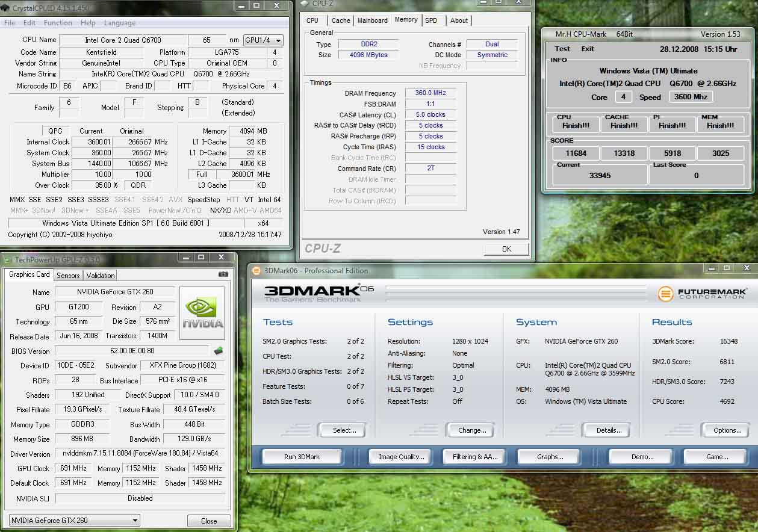Click the MEM Finish!!! button in CPU-Mark

[x=721, y=125]
